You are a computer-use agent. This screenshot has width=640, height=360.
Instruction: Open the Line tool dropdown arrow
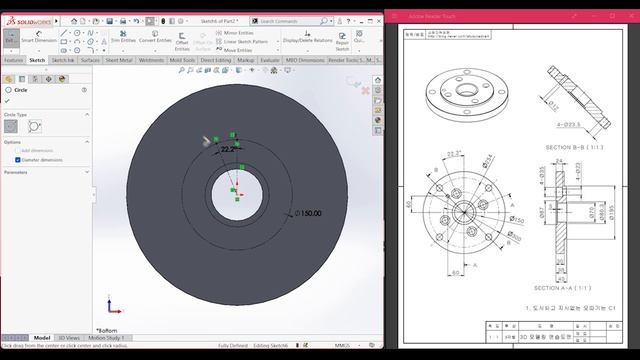point(70,33)
